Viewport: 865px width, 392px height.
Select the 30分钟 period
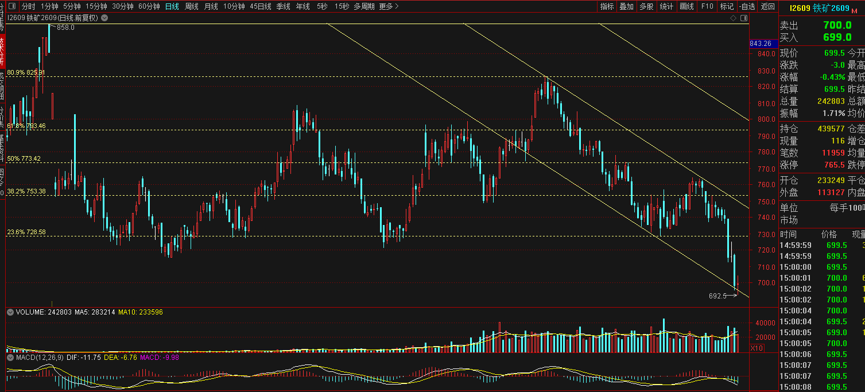pos(122,7)
